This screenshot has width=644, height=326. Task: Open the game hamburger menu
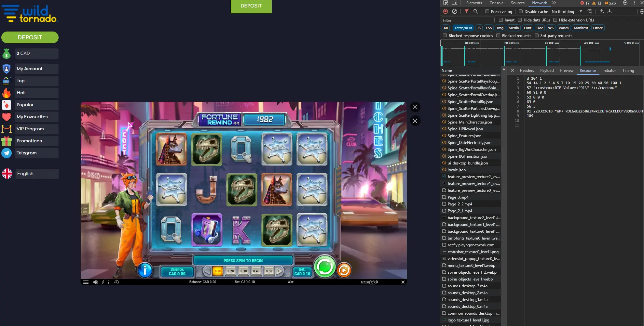(86, 282)
